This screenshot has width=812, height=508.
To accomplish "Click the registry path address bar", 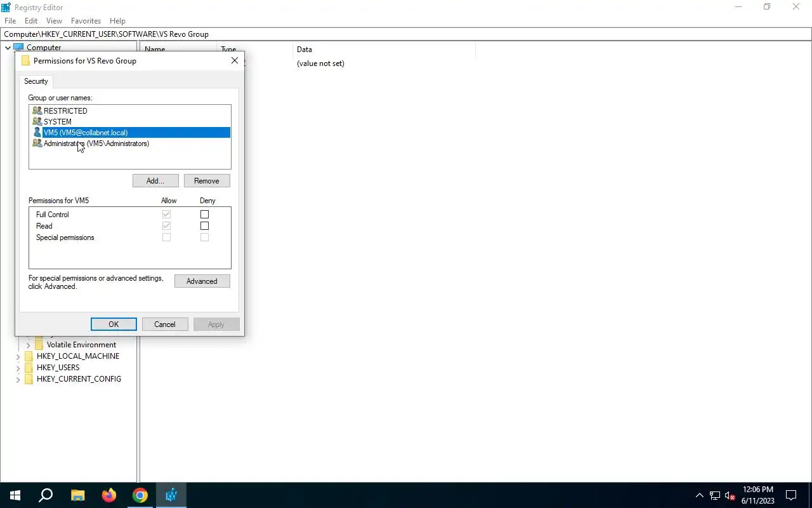I will tap(406, 34).
